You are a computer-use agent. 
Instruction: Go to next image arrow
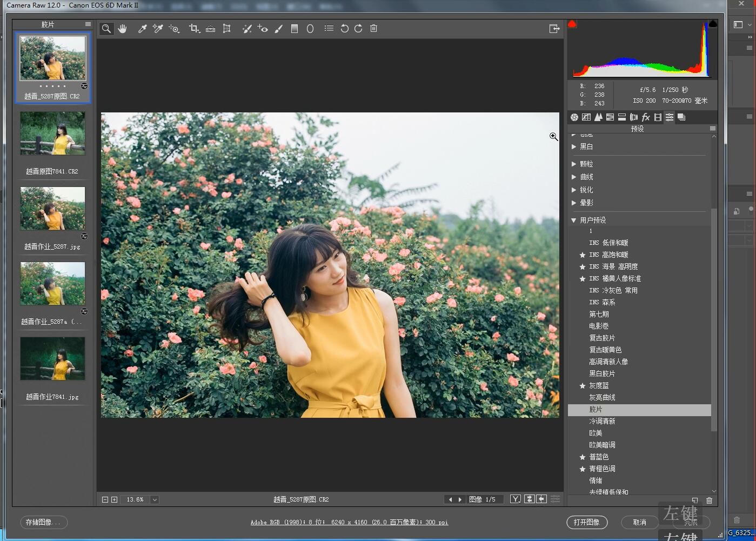460,499
